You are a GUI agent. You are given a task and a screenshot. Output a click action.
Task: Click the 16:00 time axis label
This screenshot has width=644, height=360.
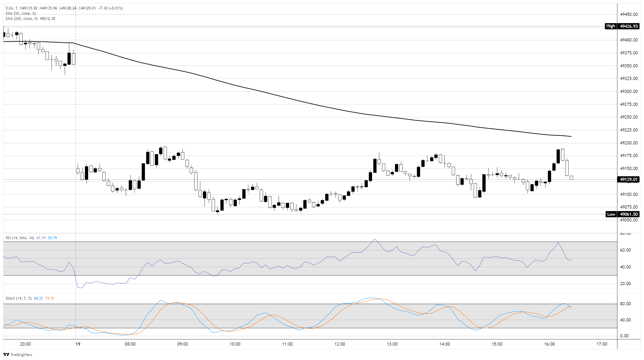(x=549, y=344)
